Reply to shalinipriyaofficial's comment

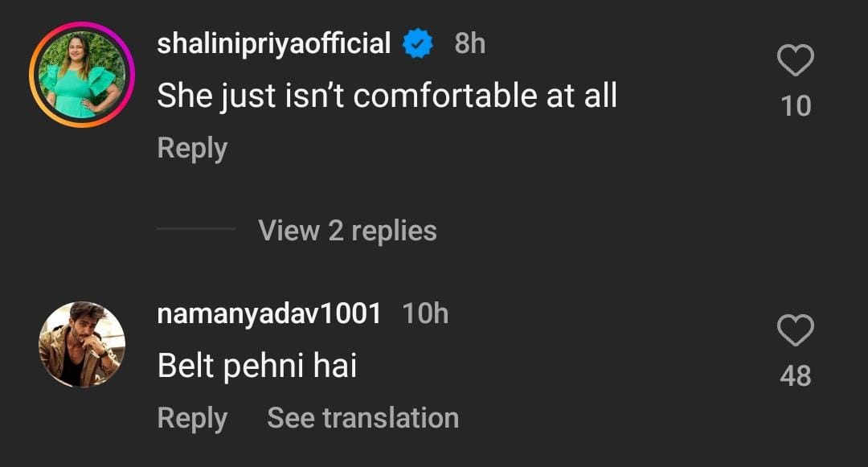click(x=192, y=149)
